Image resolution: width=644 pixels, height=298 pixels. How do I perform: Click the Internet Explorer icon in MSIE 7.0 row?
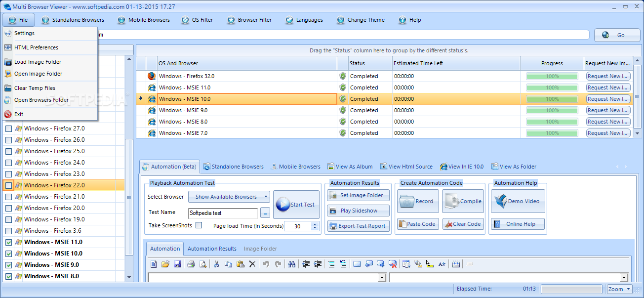click(x=152, y=133)
